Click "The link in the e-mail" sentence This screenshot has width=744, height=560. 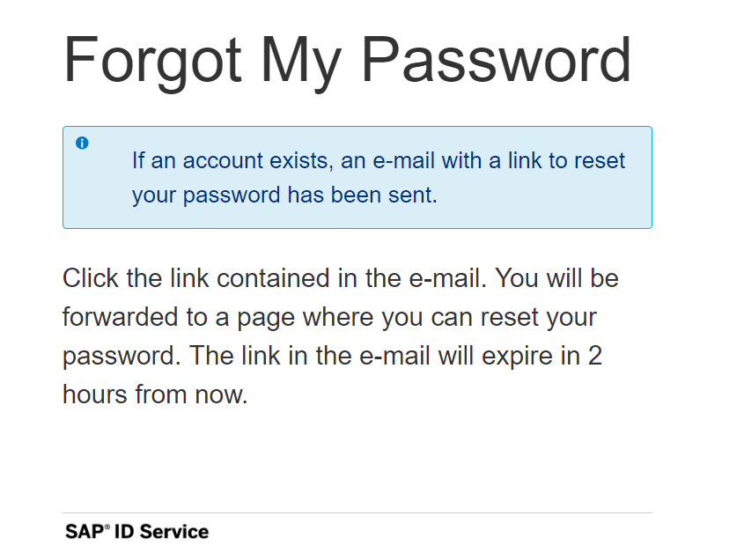[x=395, y=356]
